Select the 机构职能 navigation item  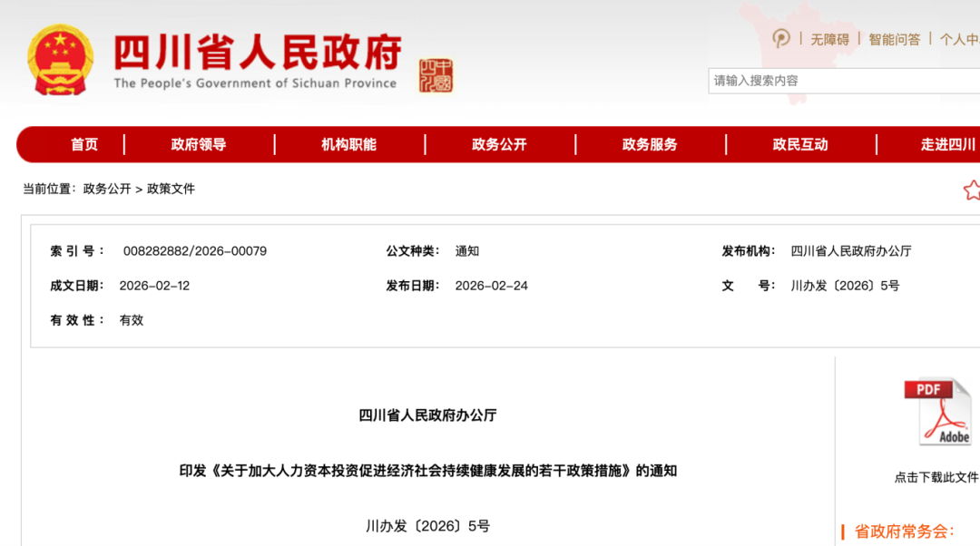348,144
